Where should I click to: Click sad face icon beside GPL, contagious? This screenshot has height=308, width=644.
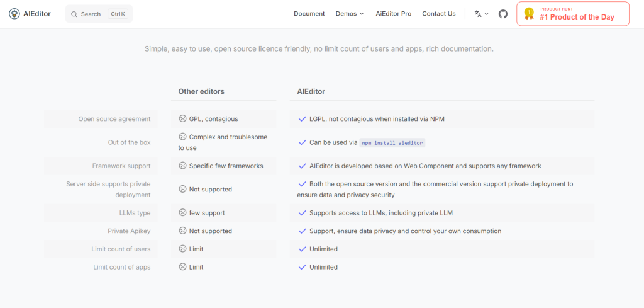182,118
